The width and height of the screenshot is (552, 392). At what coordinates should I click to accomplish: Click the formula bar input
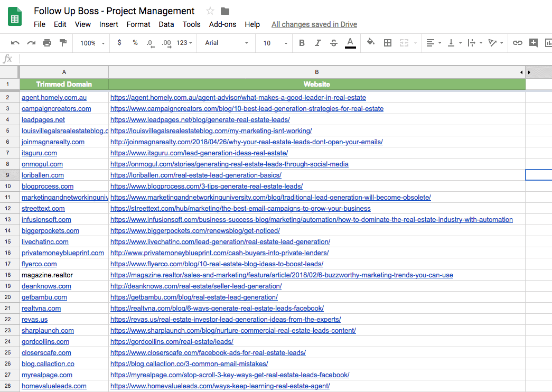285,59
